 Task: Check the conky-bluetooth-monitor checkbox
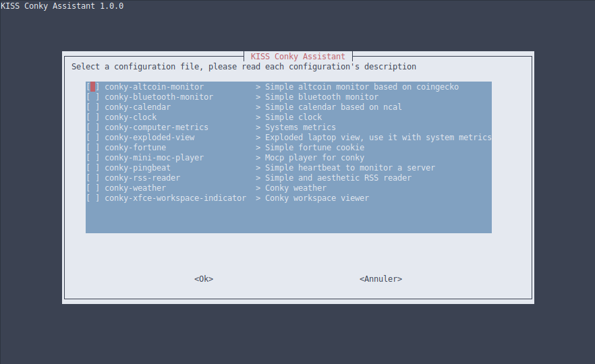92,97
